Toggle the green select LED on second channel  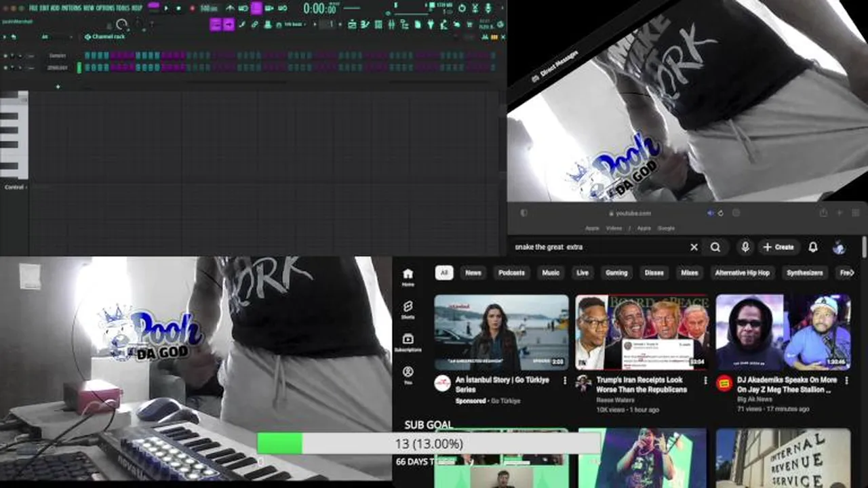[x=79, y=67]
